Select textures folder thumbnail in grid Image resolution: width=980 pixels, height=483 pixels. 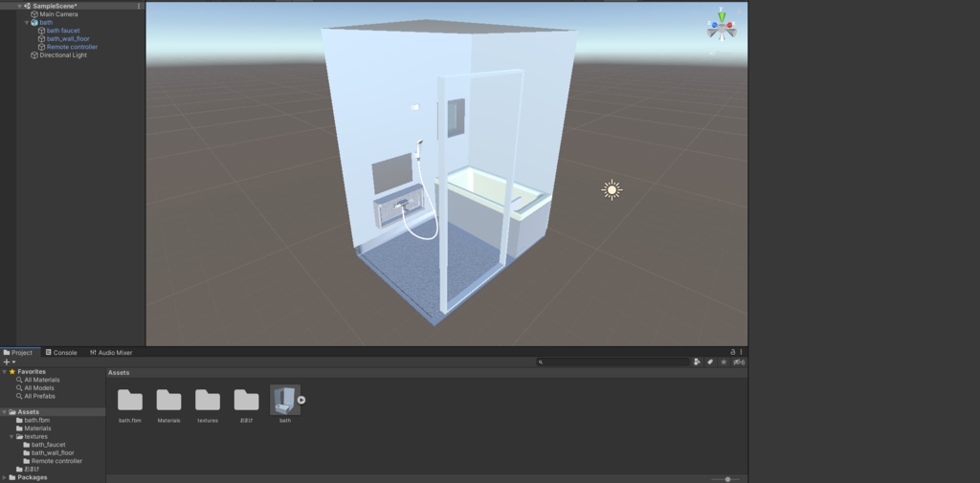pos(208,400)
